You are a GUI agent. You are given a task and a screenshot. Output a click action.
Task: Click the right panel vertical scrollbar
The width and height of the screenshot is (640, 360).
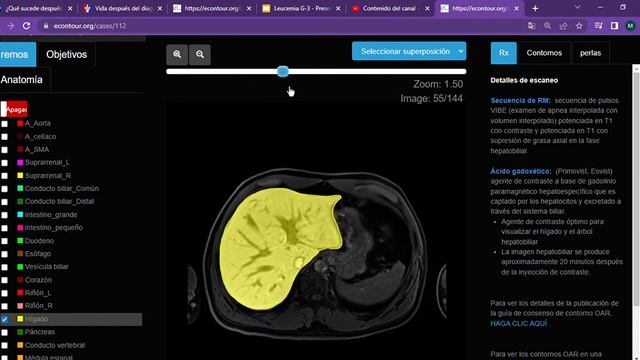tap(636, 186)
